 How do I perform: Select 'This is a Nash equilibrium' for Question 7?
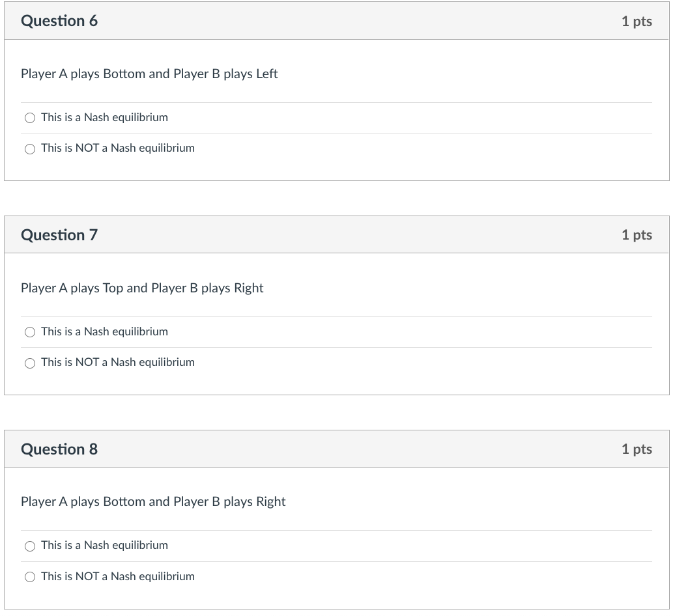30,332
